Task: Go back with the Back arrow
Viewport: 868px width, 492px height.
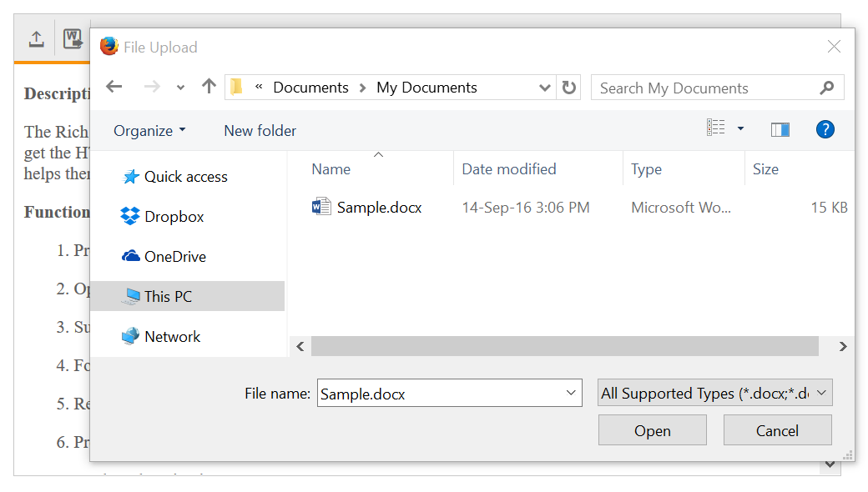Action: [x=114, y=88]
